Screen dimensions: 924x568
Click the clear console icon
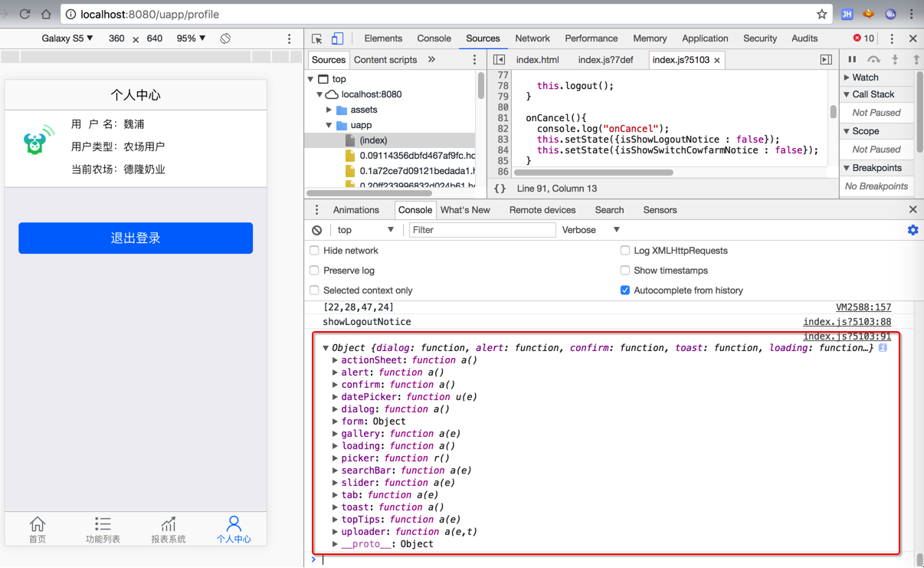click(317, 230)
